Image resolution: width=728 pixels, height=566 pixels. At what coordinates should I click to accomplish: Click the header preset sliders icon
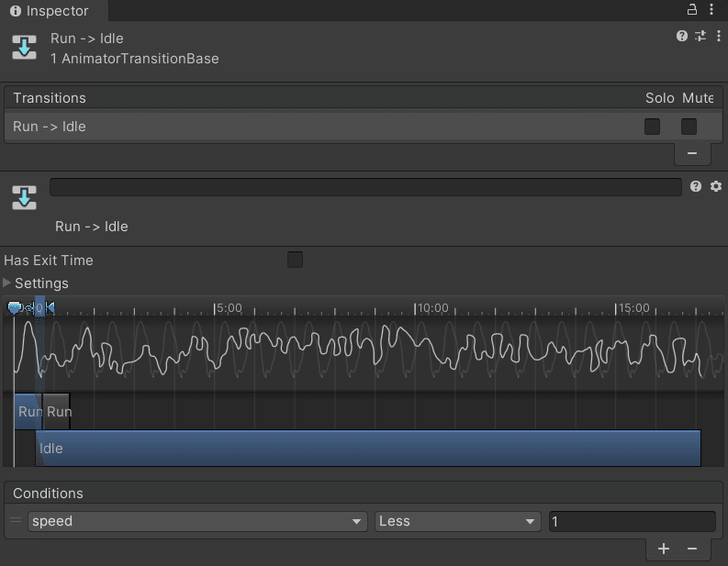(x=700, y=36)
